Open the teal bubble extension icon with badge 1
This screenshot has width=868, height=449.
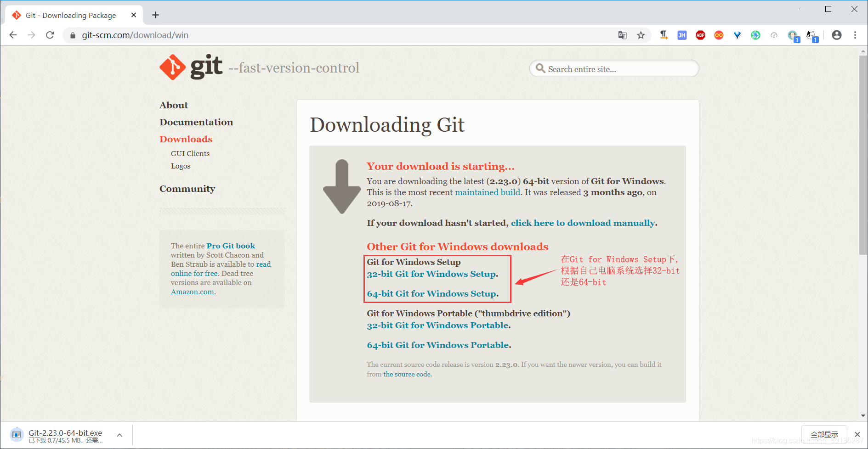(x=793, y=36)
